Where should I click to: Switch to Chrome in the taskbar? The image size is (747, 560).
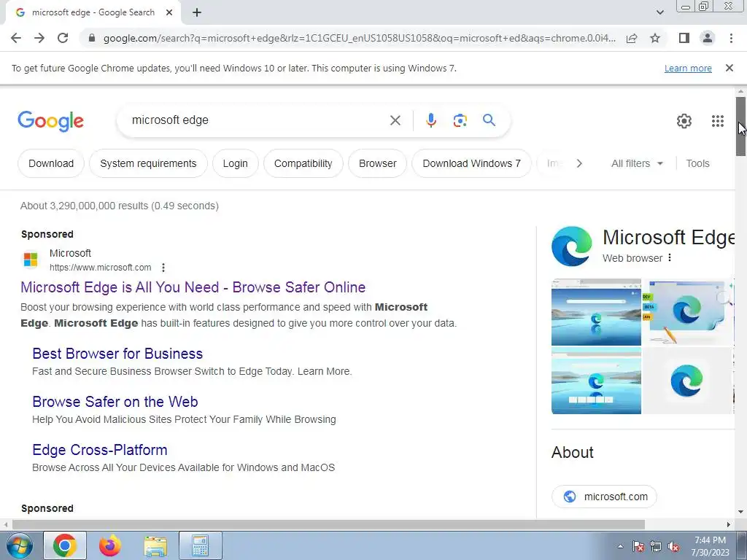click(x=65, y=545)
